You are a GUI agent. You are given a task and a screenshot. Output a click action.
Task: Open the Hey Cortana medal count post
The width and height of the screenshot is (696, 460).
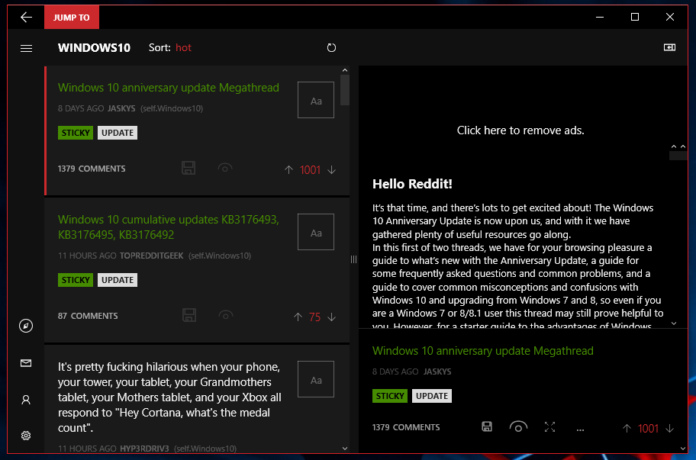pyautogui.click(x=170, y=397)
